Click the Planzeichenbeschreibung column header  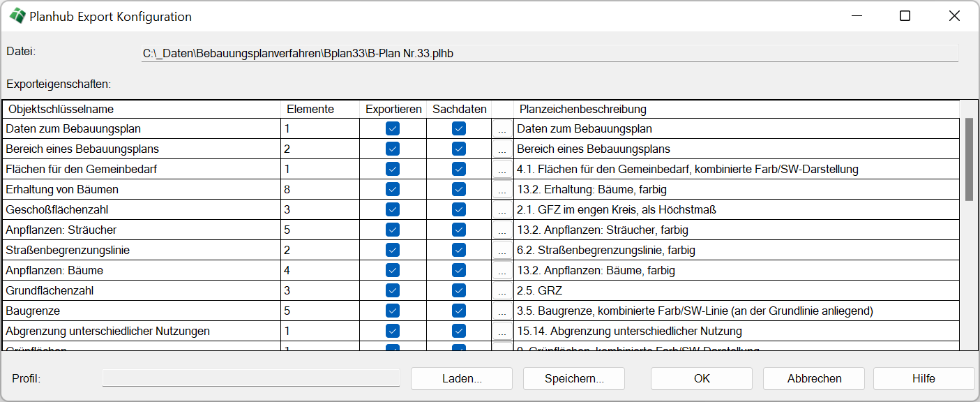click(x=736, y=110)
